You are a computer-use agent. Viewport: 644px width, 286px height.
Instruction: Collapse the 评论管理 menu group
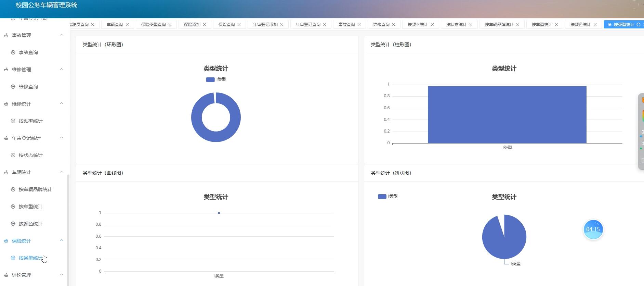pos(62,275)
